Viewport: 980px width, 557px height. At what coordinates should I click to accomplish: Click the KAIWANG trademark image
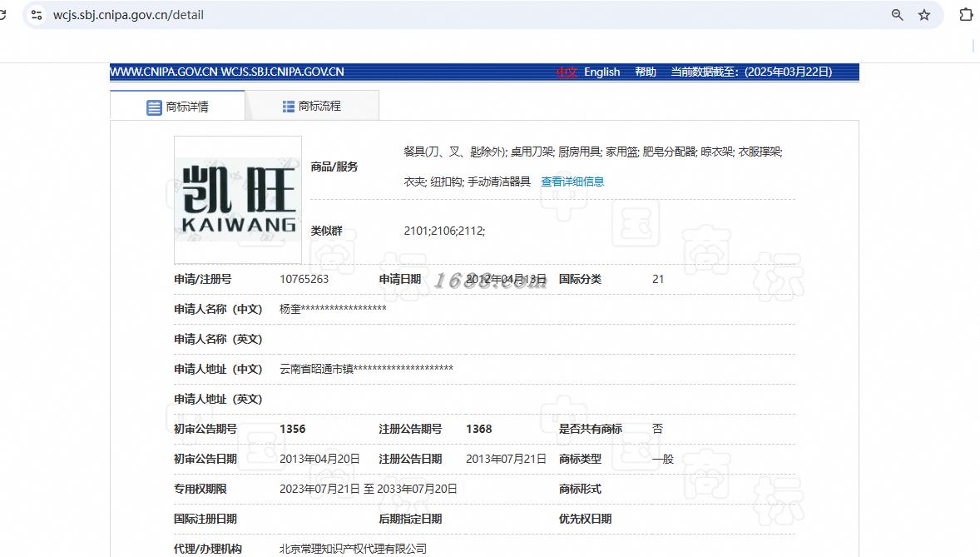pos(238,200)
